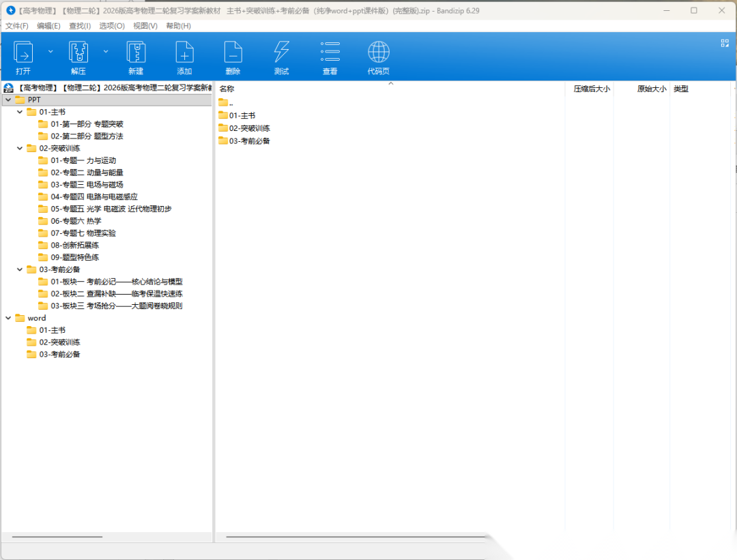Open the 选项(O) menu

112,26
